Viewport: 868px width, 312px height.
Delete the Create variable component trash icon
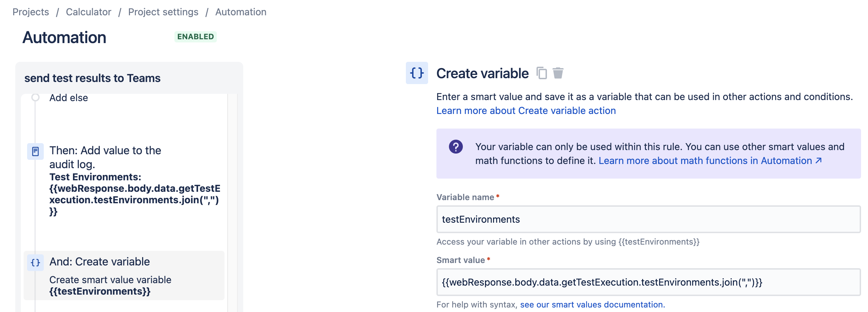pyautogui.click(x=558, y=73)
